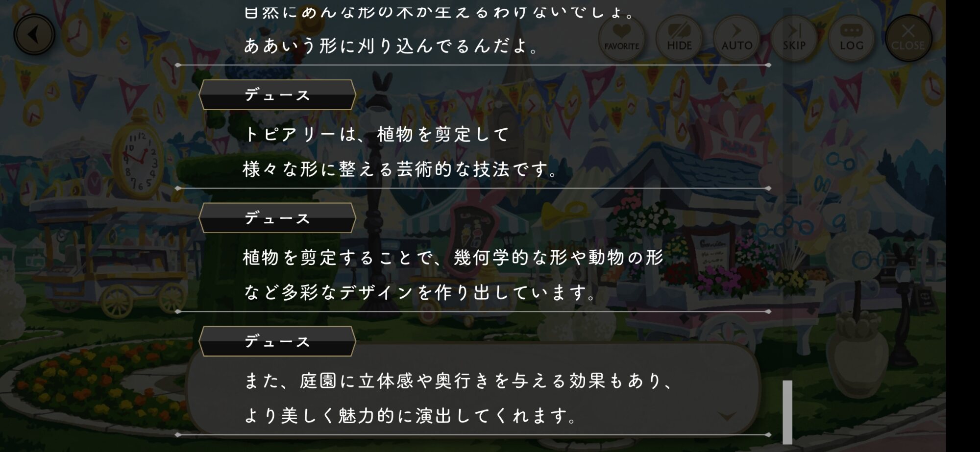The height and width of the screenshot is (452, 980).
Task: Select first デュース speaker name tag
Action: (277, 95)
